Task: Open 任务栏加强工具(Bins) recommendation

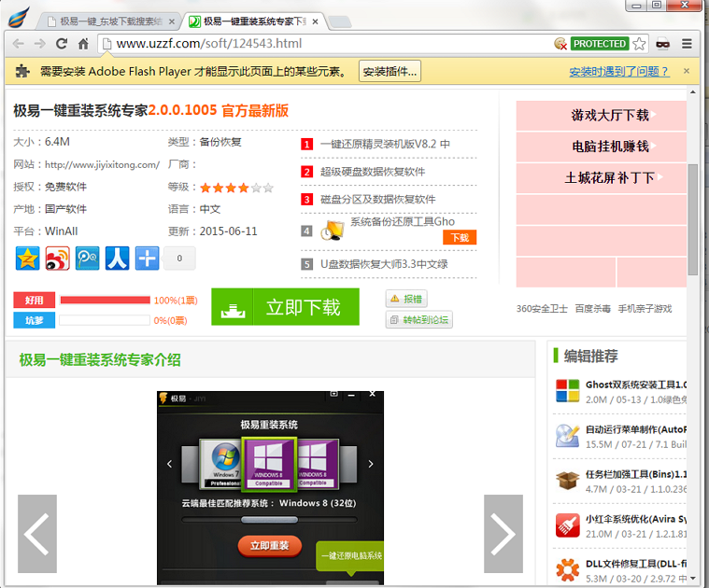Action: 636,474
